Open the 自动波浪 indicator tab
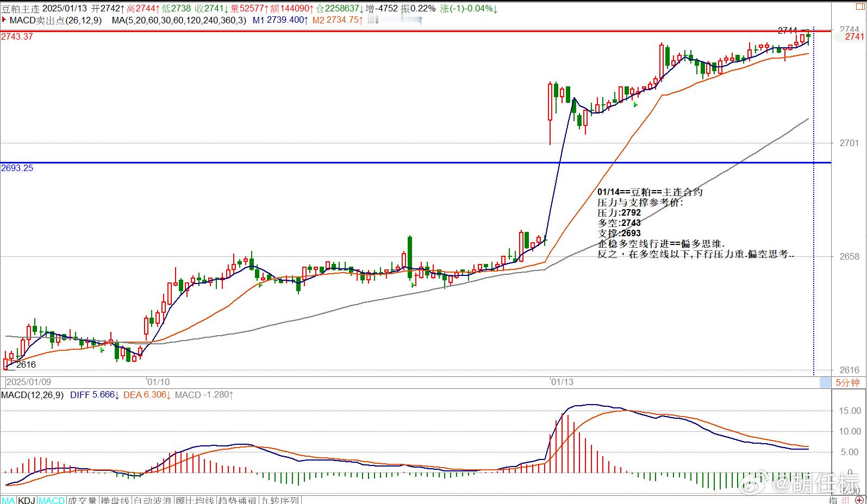The height and width of the screenshot is (504, 867). (152, 500)
